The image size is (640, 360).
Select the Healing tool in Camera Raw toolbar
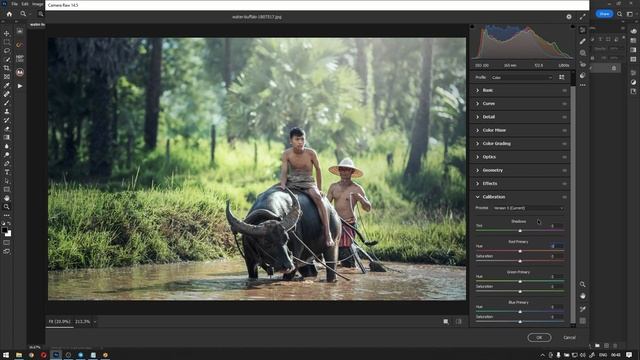coord(582,41)
